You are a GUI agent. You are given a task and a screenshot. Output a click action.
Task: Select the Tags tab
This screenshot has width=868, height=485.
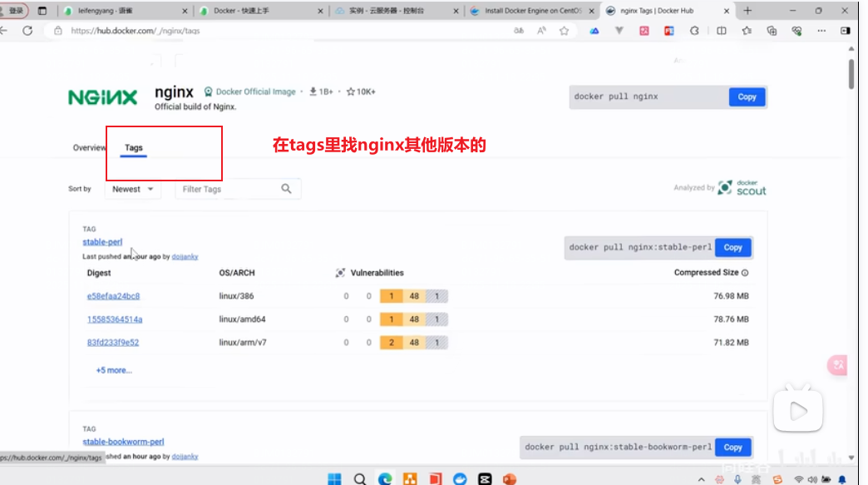133,148
